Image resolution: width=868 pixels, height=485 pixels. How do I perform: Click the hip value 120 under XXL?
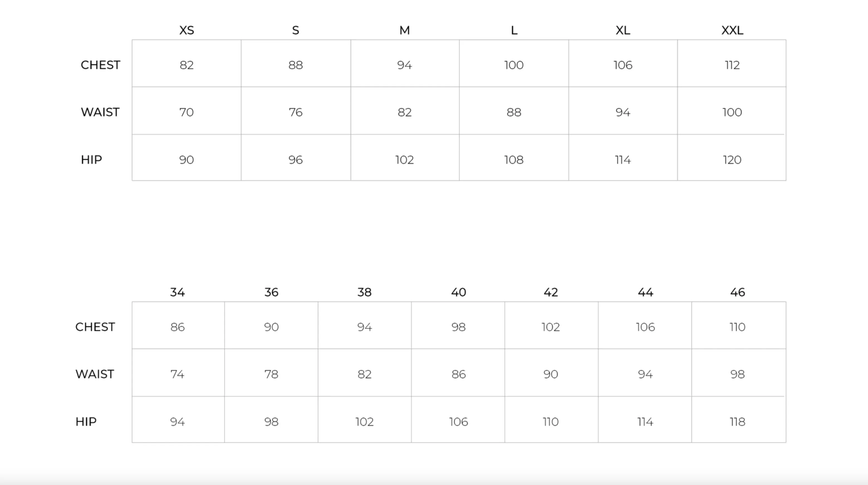[732, 160]
